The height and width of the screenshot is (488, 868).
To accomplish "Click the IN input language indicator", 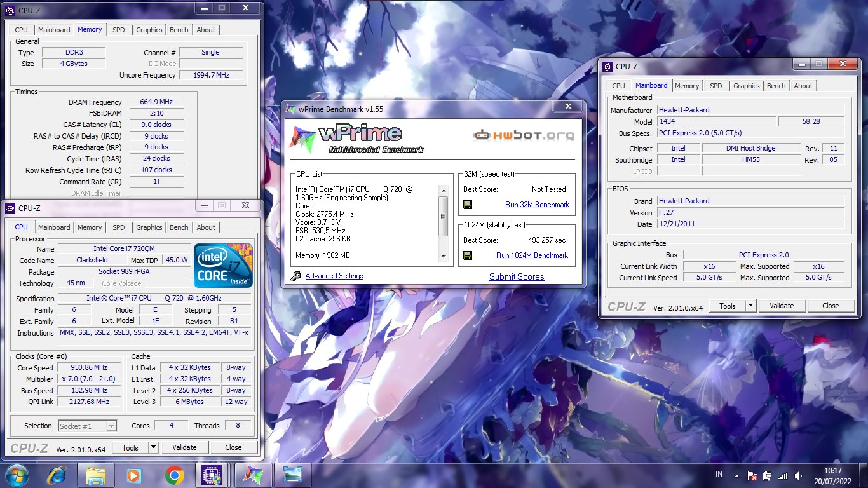I will point(719,474).
